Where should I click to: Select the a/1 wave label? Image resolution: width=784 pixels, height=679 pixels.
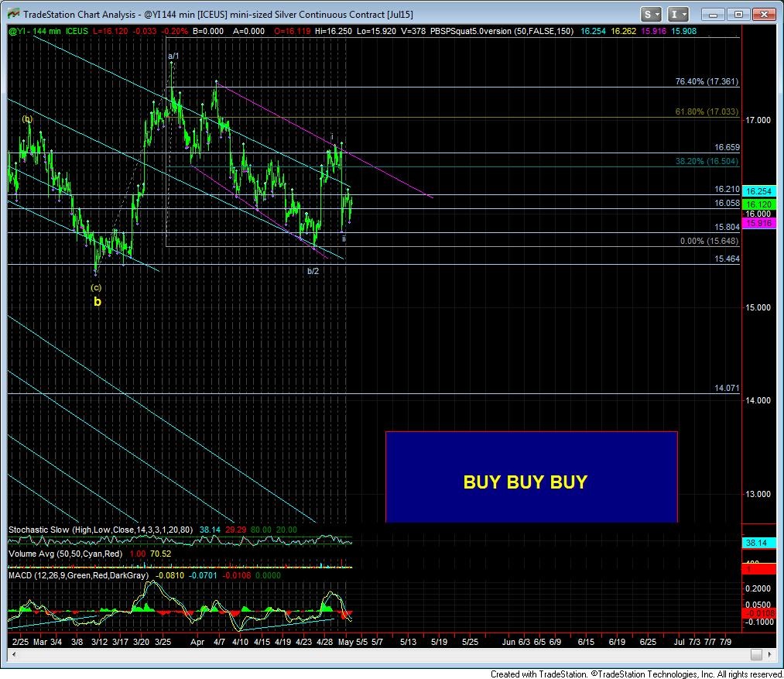[173, 56]
